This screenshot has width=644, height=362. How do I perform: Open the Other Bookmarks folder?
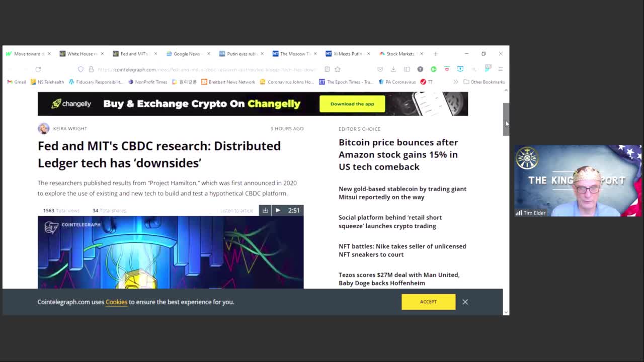pos(484,82)
